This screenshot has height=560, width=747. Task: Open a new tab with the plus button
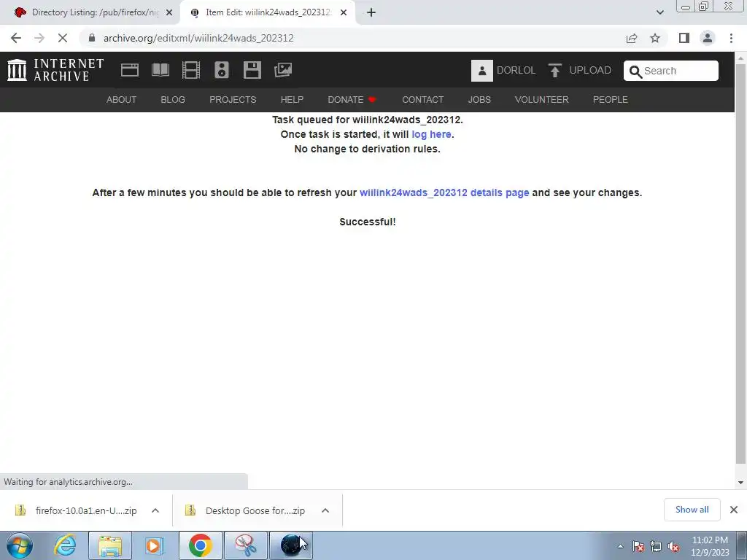(x=371, y=13)
